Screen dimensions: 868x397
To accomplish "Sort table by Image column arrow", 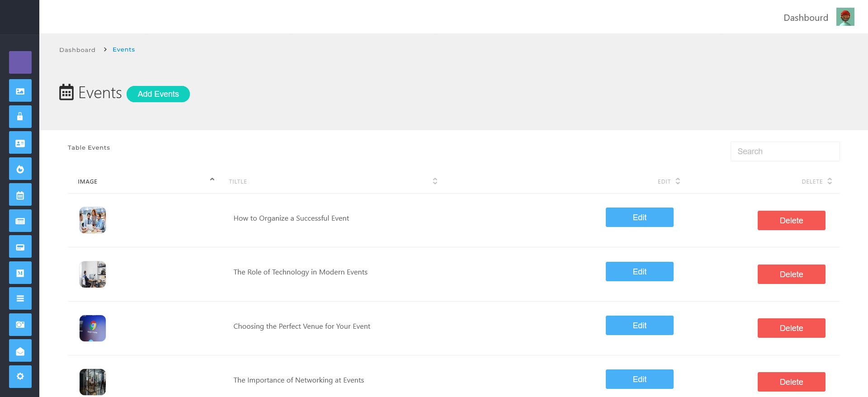I will (212, 180).
